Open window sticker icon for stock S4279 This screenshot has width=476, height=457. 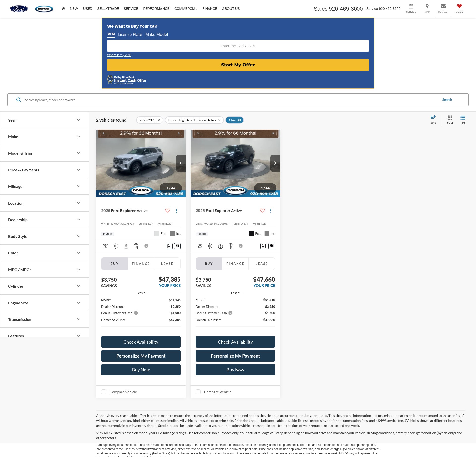pyautogui.click(x=169, y=246)
